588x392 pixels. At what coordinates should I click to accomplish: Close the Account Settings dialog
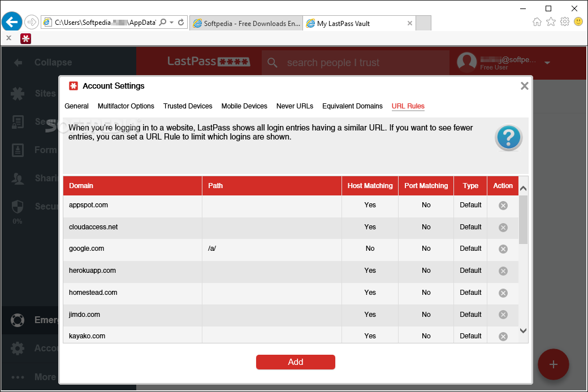point(524,86)
